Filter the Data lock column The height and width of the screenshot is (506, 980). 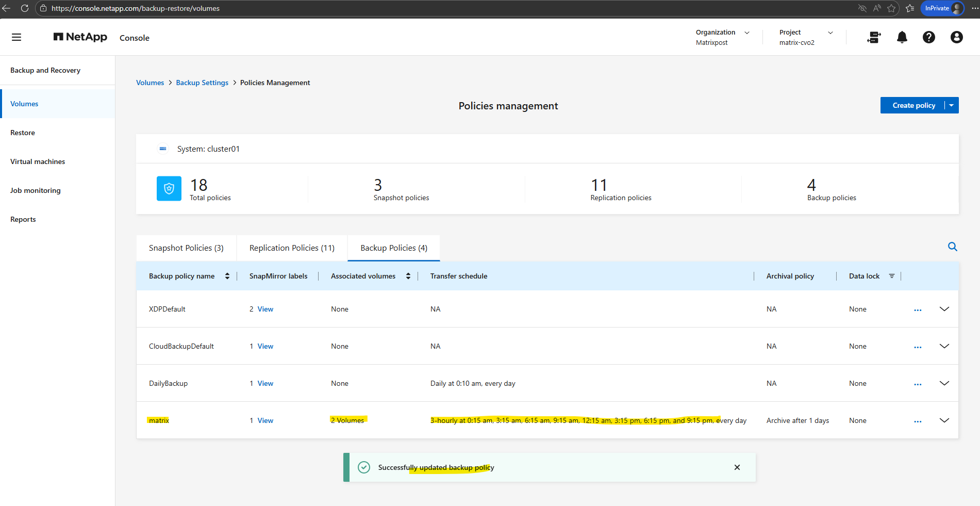tap(891, 276)
